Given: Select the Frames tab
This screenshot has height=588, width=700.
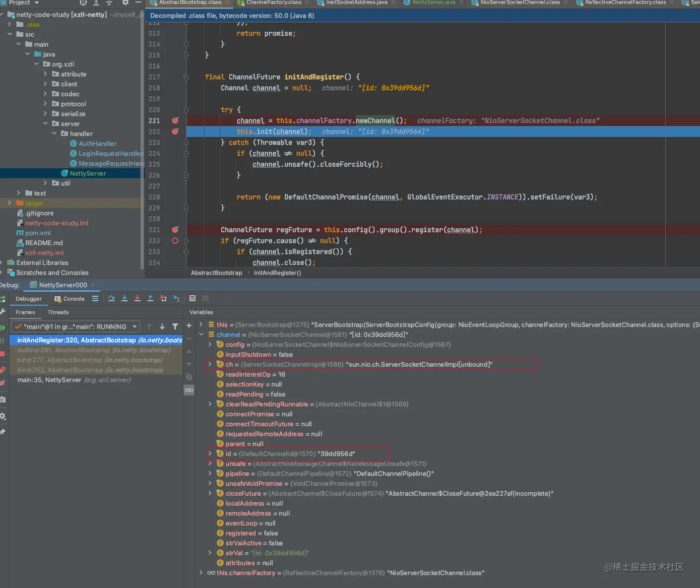Looking at the screenshot, I should 25,312.
